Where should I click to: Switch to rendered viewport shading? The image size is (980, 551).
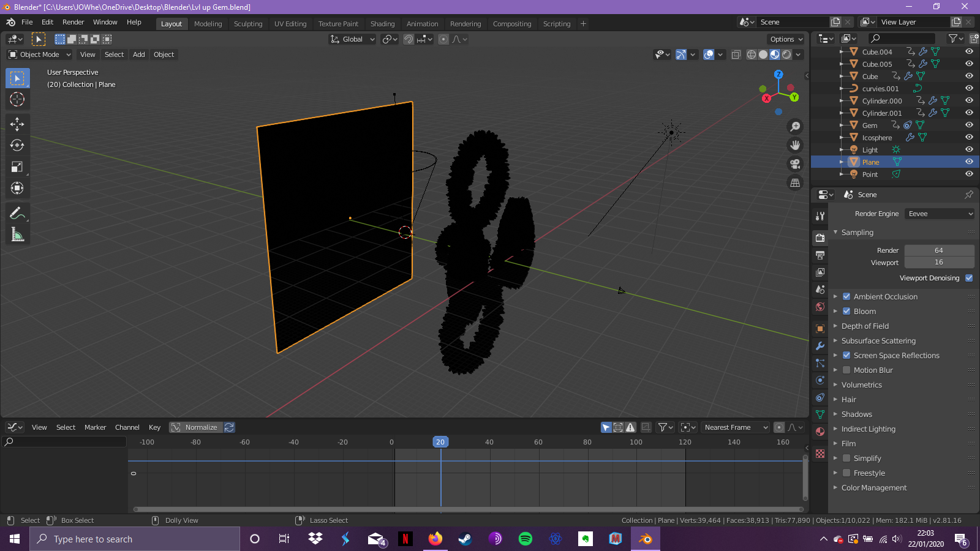(786, 54)
